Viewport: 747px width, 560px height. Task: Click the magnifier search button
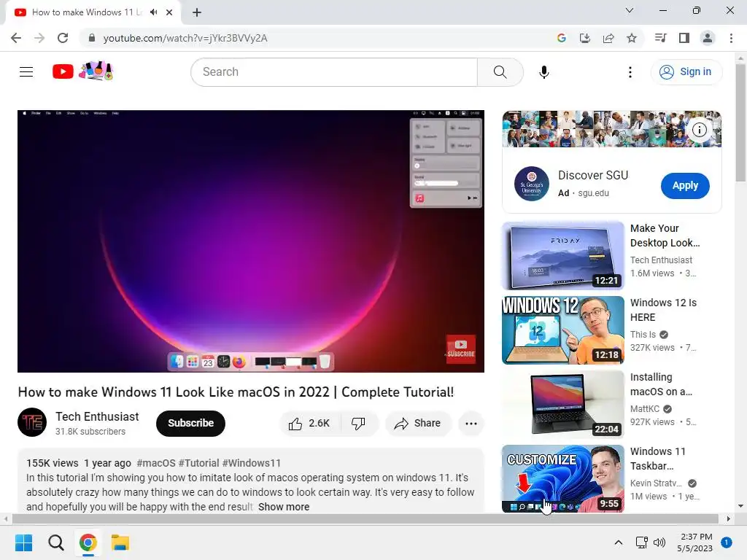tap(500, 72)
